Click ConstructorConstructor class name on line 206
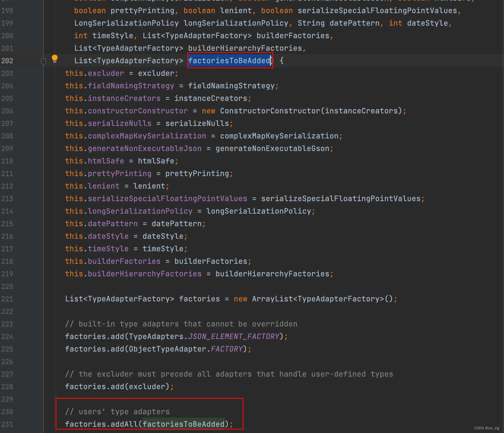This screenshot has height=433, width=504. click(x=270, y=111)
